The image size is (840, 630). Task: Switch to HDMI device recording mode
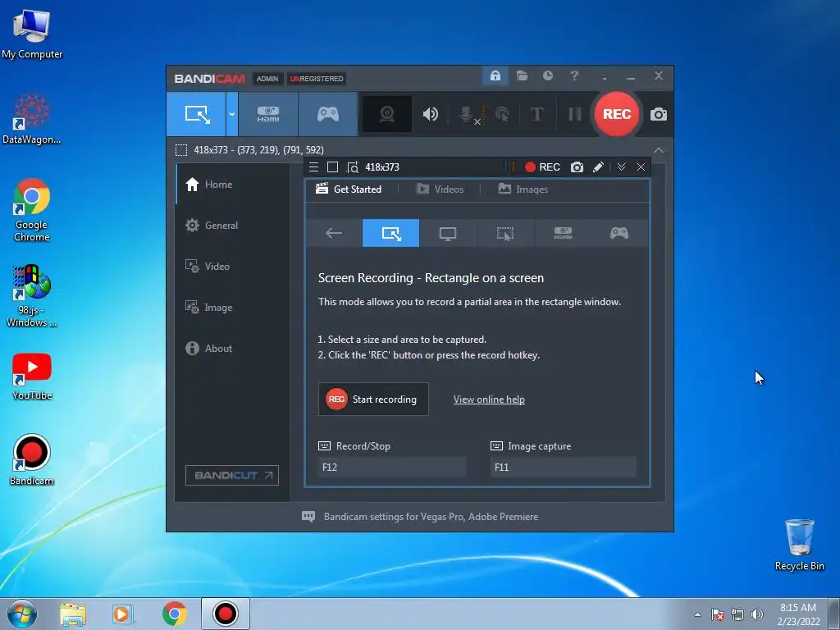tap(268, 114)
